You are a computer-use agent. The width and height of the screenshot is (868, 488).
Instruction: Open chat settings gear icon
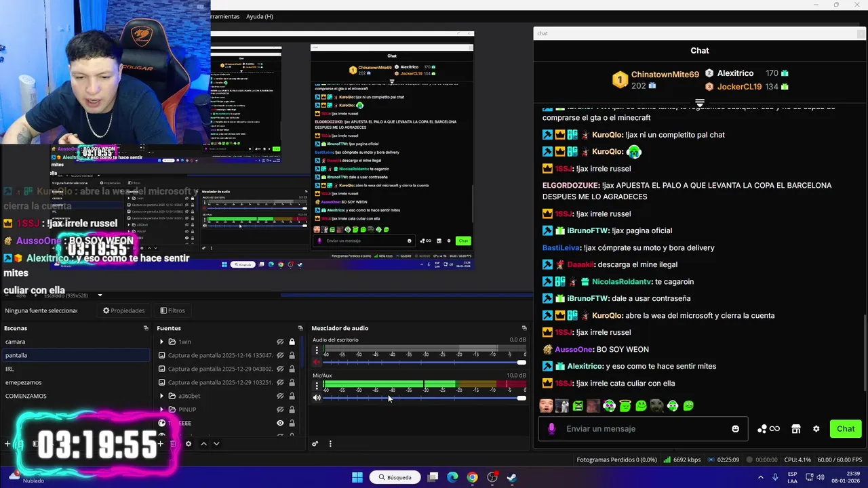[816, 428]
